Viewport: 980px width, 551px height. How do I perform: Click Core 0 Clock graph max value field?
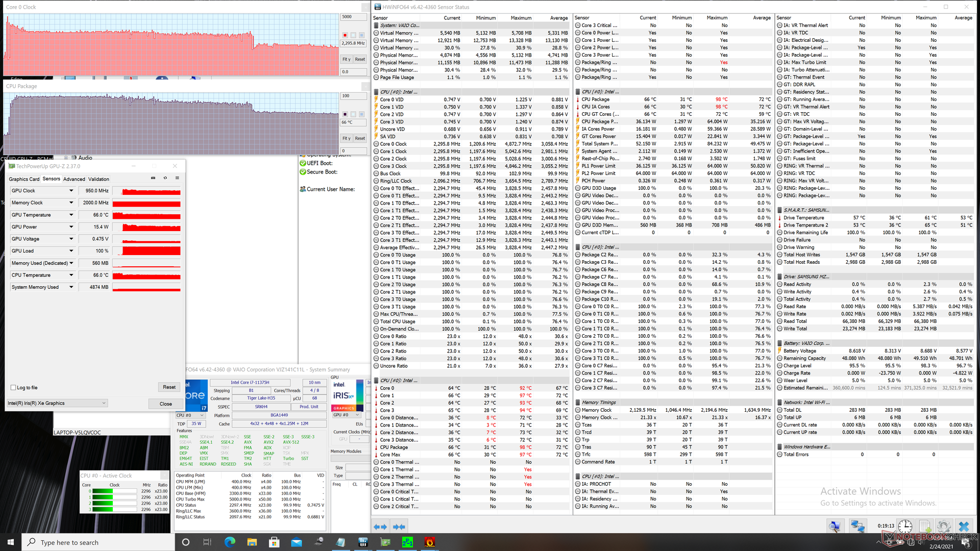click(x=354, y=17)
